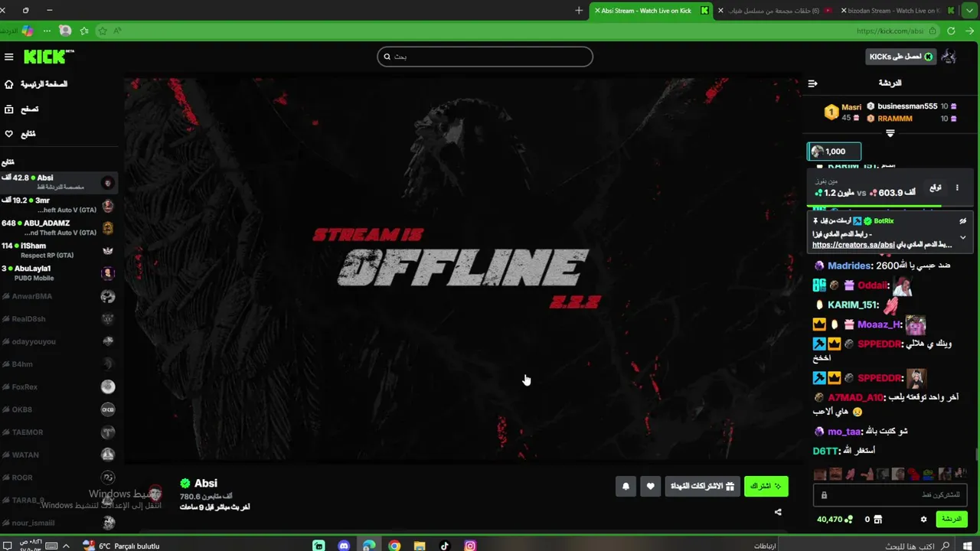Screen dimensions: 980x551
Task: Select the Pepe frog emote
Action: click(928, 474)
